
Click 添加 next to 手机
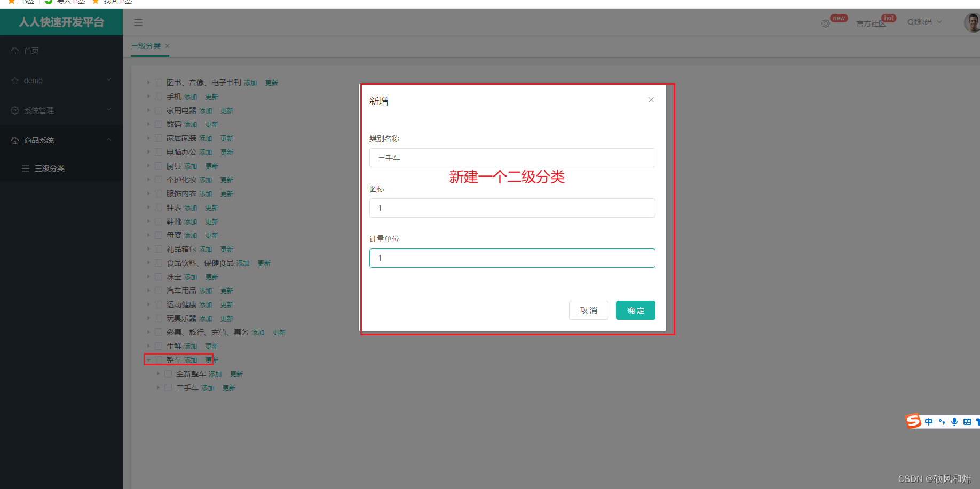click(191, 97)
